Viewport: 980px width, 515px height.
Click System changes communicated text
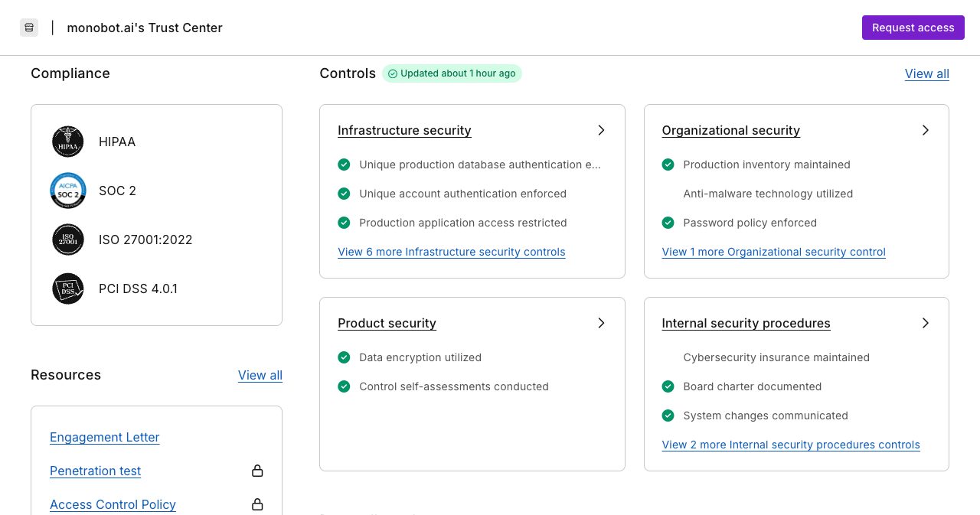pyautogui.click(x=766, y=416)
